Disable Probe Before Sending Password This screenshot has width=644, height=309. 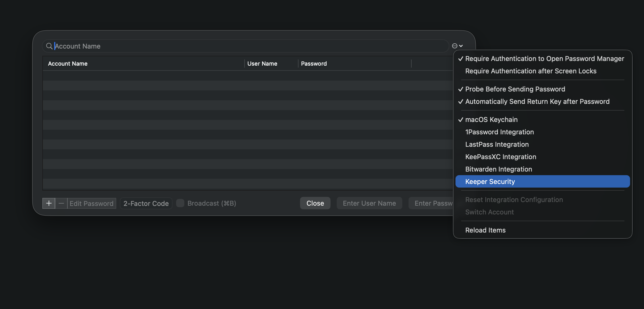[515, 89]
